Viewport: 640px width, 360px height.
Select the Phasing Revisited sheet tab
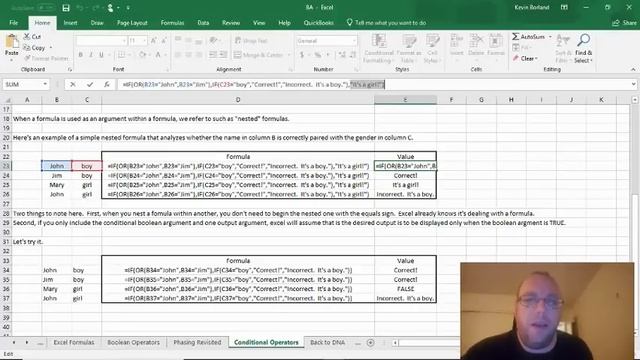pos(197,342)
